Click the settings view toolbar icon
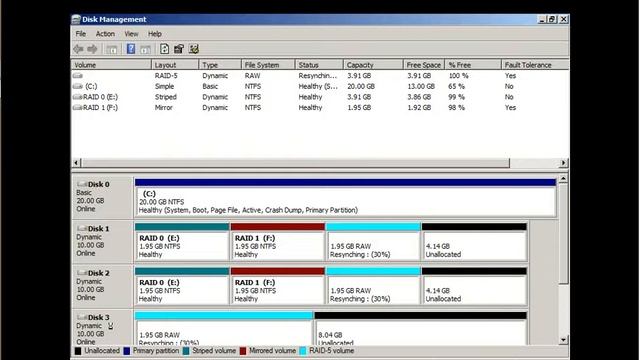Screen dimensions: 640x360 [x=194, y=49]
